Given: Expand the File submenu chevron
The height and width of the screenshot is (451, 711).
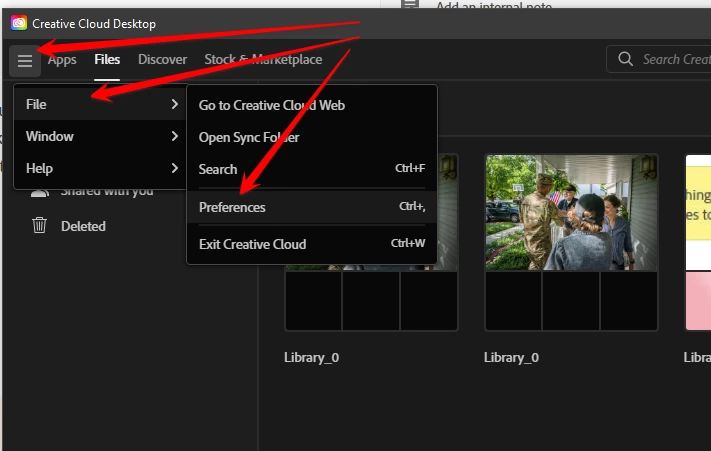Looking at the screenshot, I should (175, 104).
